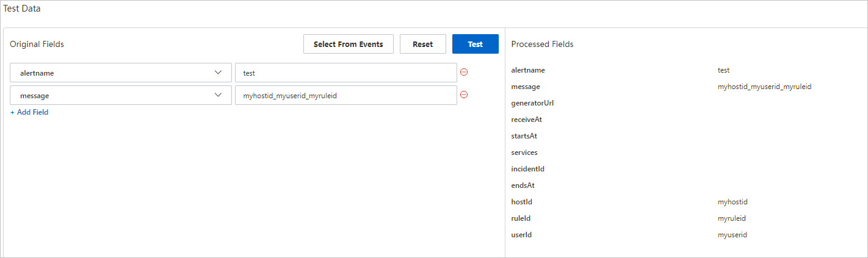Open the alertname field dropdown
868x258 pixels.
point(120,73)
